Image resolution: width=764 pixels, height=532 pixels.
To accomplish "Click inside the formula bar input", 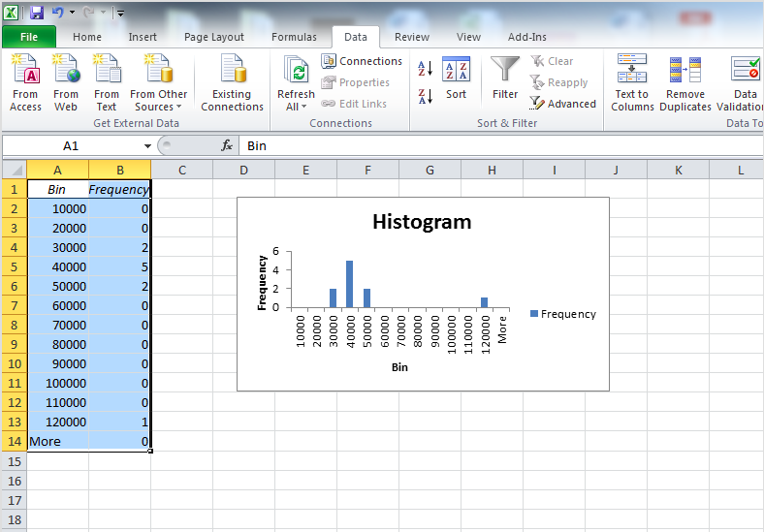I will click(485, 146).
